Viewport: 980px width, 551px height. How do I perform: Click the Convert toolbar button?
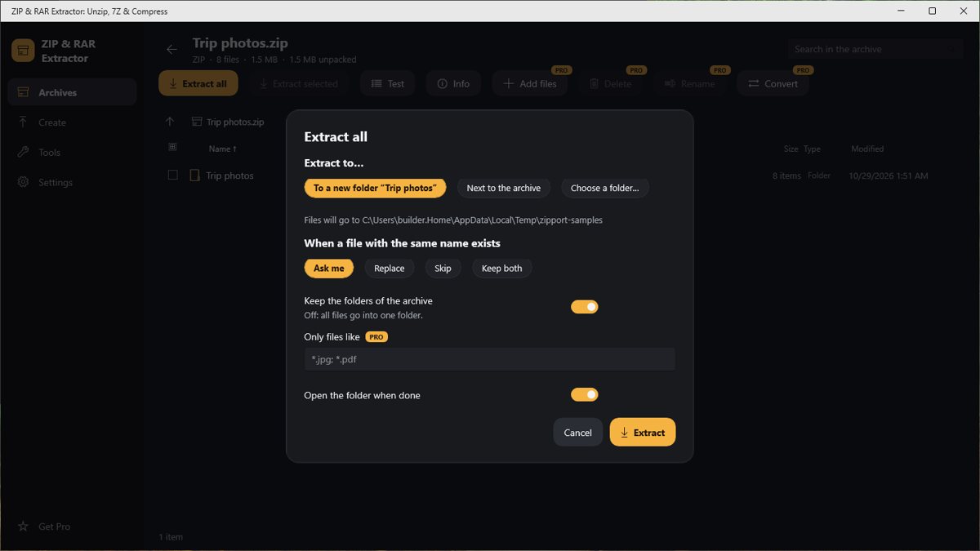(773, 83)
